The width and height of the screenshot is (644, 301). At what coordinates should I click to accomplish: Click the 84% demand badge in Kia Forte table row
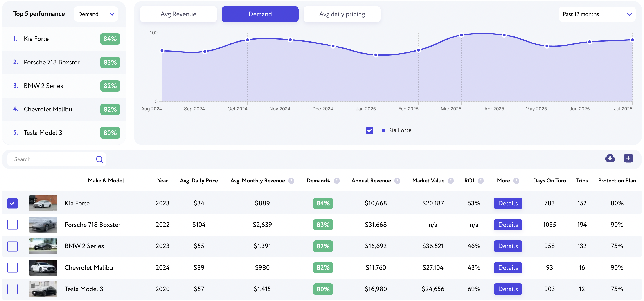click(x=323, y=203)
